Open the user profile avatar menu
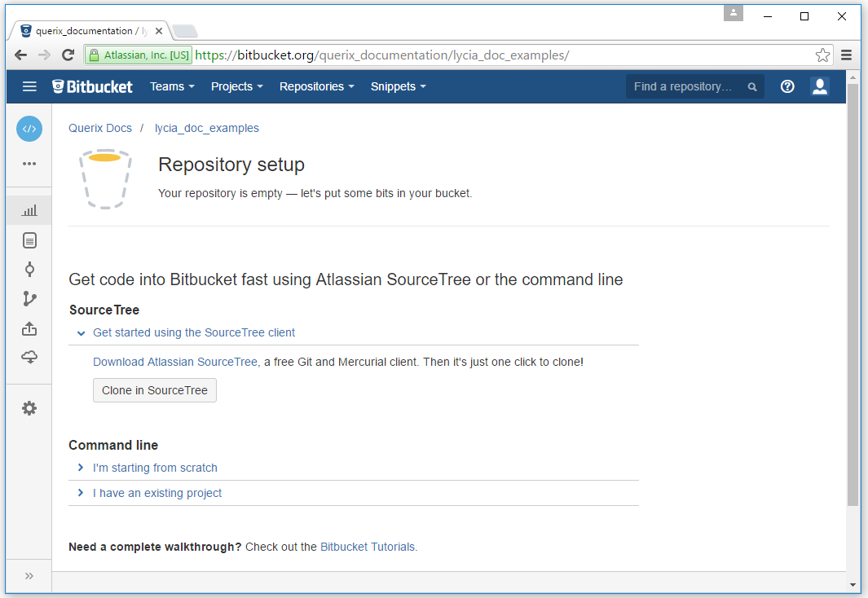 tap(820, 86)
